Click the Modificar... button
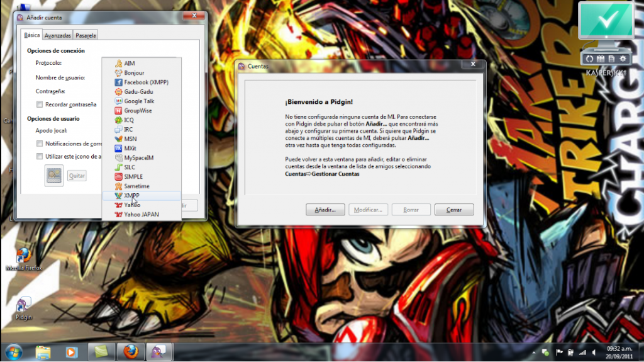The height and width of the screenshot is (362, 644). pyautogui.click(x=368, y=210)
